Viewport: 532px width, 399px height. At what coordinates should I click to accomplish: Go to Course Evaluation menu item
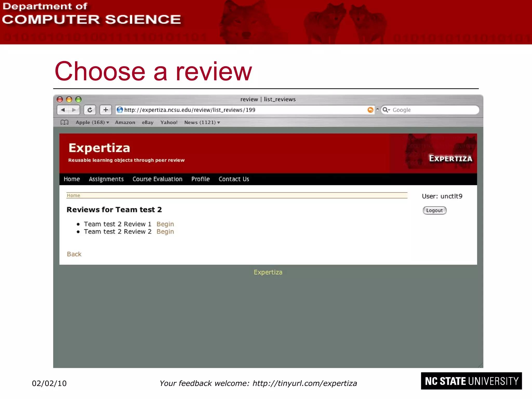[x=157, y=179]
